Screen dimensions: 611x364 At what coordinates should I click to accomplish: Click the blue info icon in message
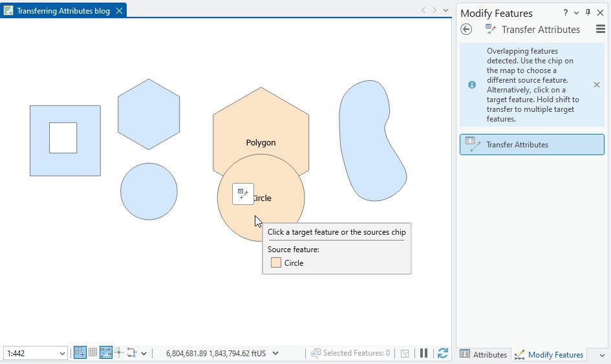(472, 85)
